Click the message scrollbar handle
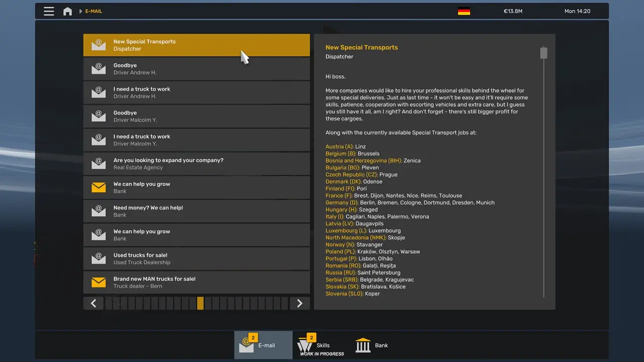644x362 pixels. [x=543, y=53]
